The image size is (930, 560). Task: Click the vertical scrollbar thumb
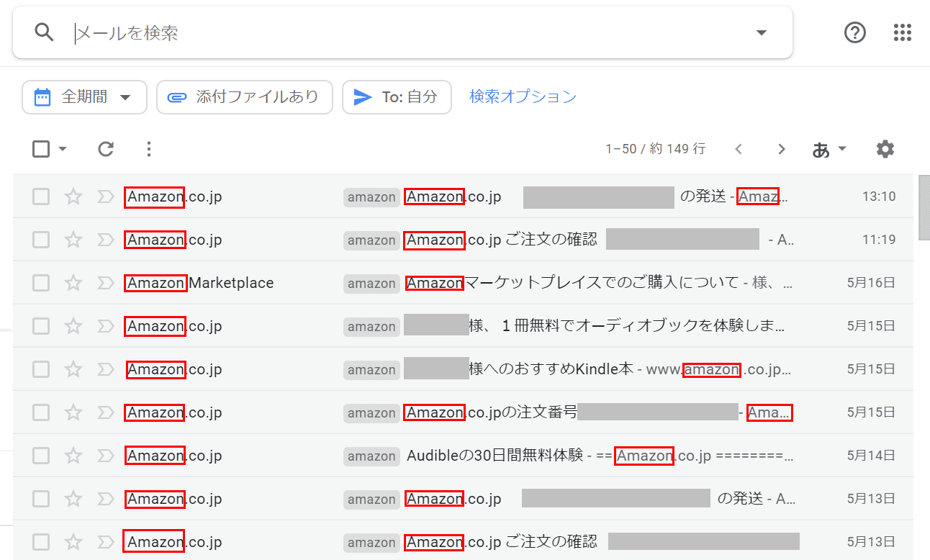(x=924, y=207)
